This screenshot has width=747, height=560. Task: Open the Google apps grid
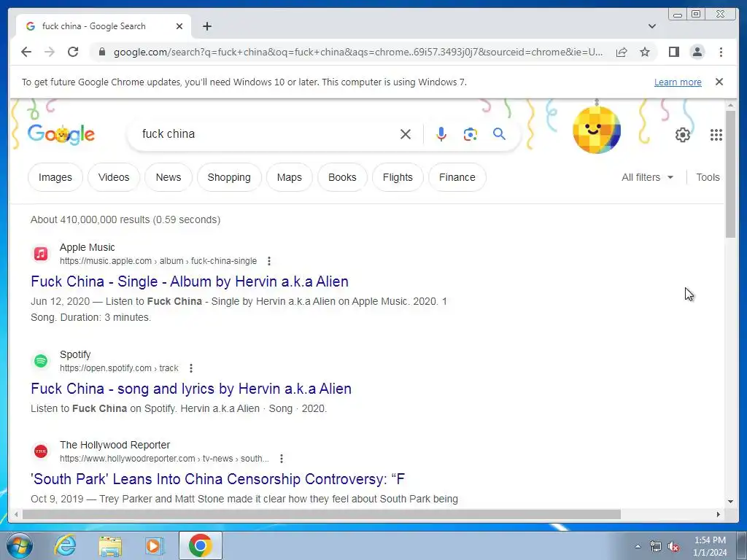716,135
